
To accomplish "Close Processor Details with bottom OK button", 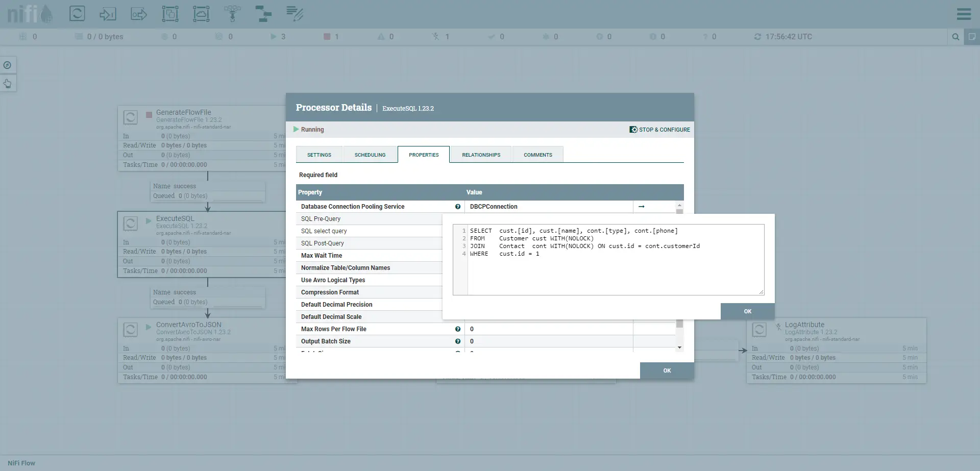I will 667,370.
